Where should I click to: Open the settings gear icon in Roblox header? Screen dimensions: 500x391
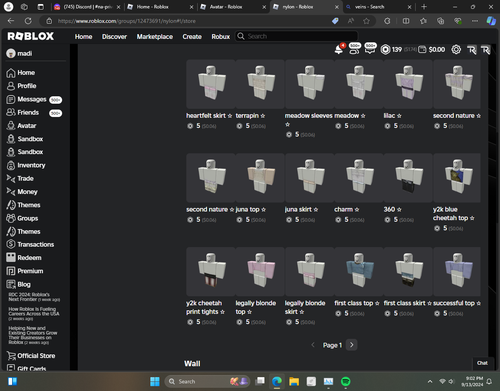456,50
